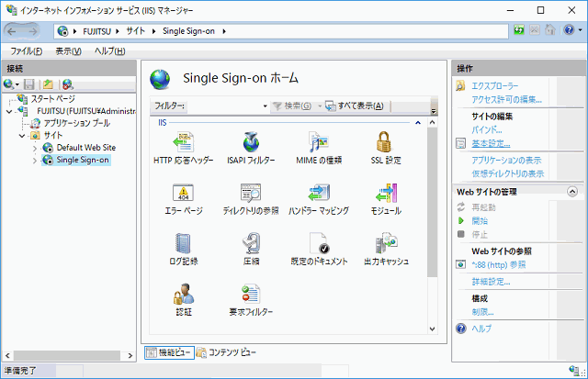Open 既定のドキュメント feature
Viewport: 588px width, 379px height.
pyautogui.click(x=319, y=249)
